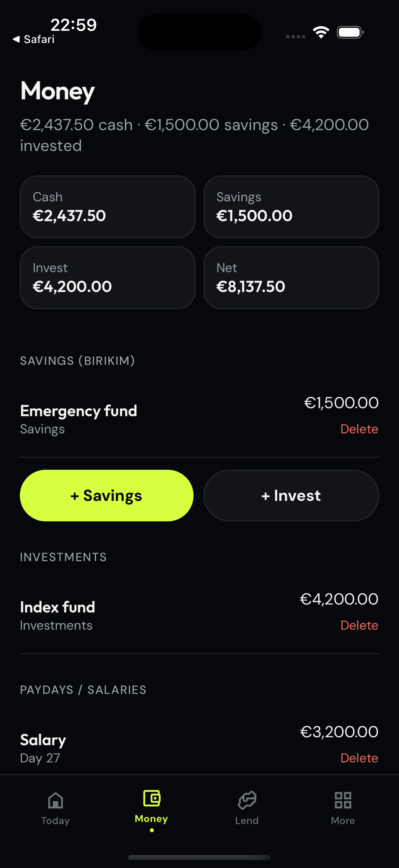
Task: Tap the Money wallet icon
Action: click(x=152, y=798)
